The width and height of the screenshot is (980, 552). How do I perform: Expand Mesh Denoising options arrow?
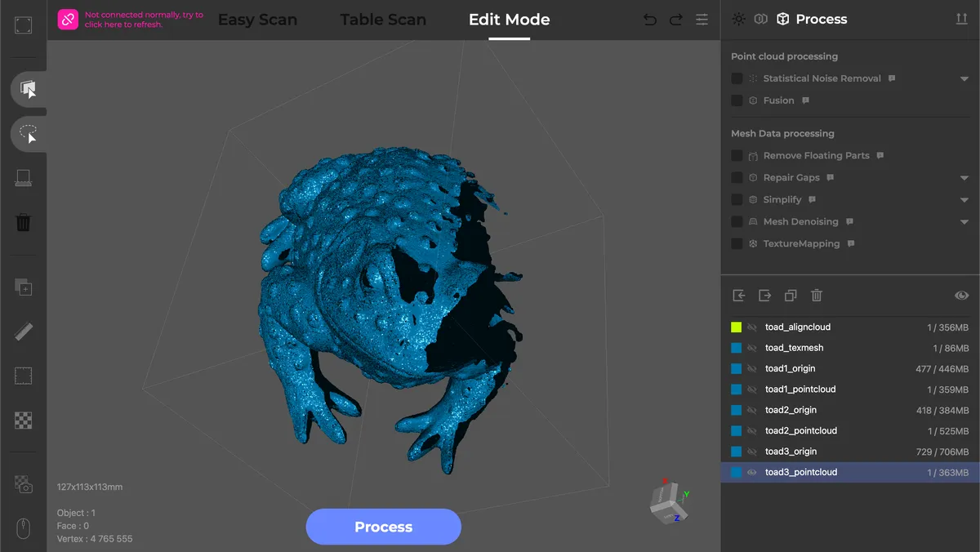pos(964,222)
